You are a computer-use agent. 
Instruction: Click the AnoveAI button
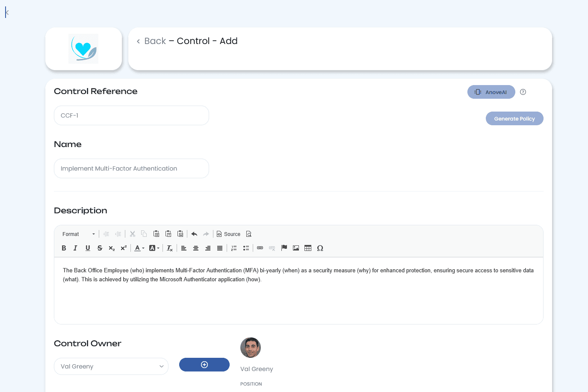click(491, 92)
